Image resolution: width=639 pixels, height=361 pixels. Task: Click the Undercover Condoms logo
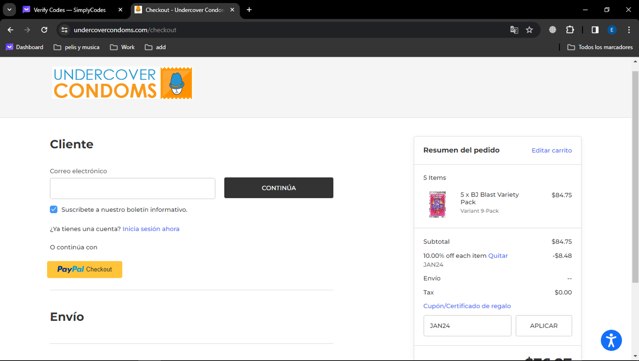point(122,83)
